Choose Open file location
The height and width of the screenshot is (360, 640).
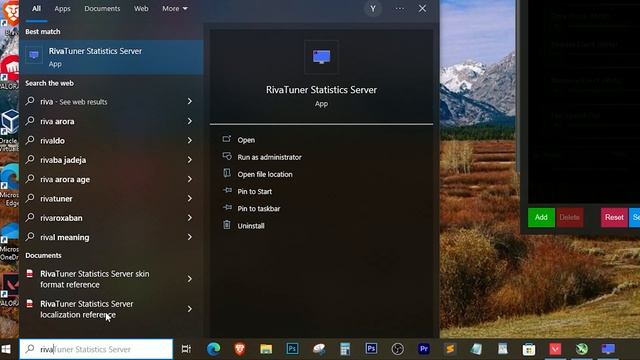pyautogui.click(x=265, y=174)
